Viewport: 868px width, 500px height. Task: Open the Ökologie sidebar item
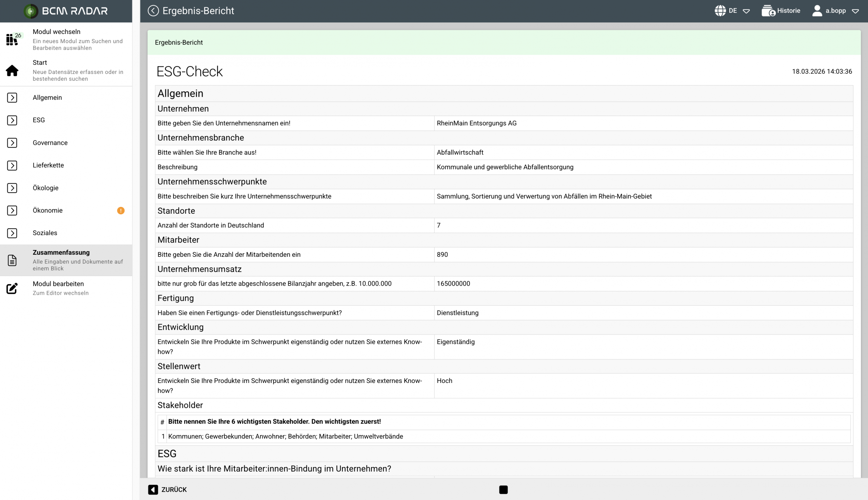coord(46,188)
